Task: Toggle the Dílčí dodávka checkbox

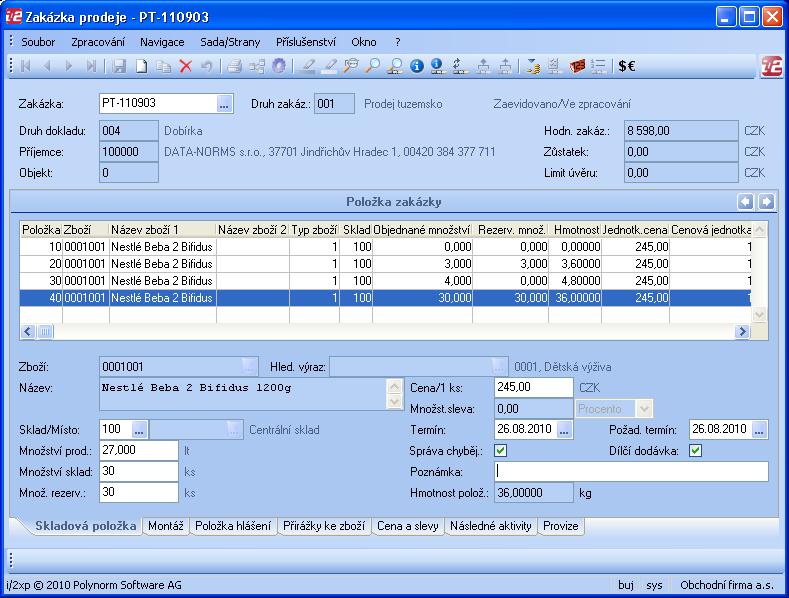Action: pos(695,451)
